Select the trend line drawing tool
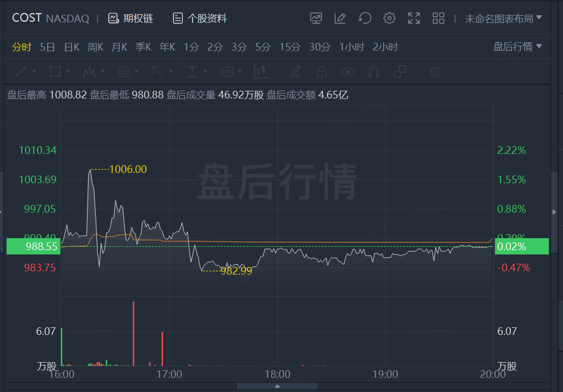Image resolution: width=563 pixels, height=392 pixels. click(x=21, y=71)
